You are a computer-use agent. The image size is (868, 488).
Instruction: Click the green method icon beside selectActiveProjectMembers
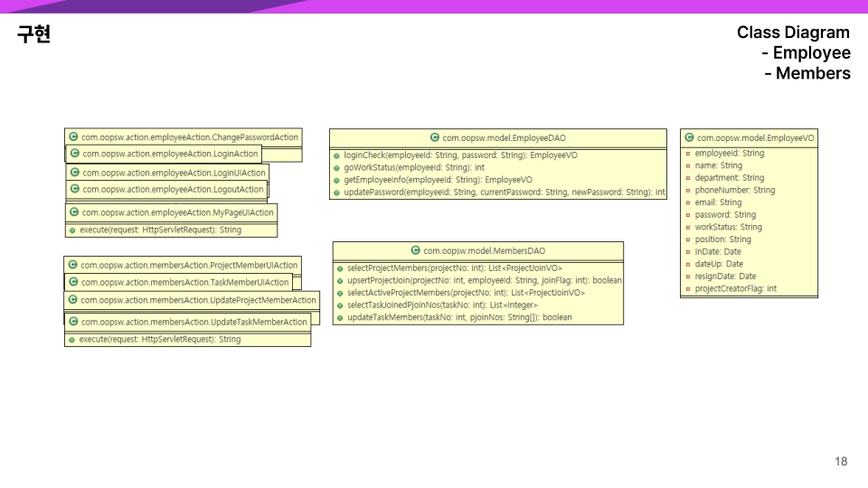340,293
